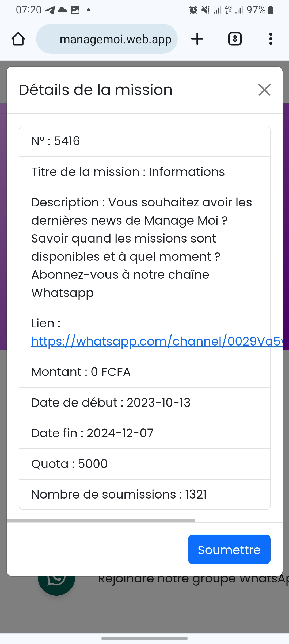
Task: Tap the Android gesture navigation bar
Action: click(x=144, y=638)
